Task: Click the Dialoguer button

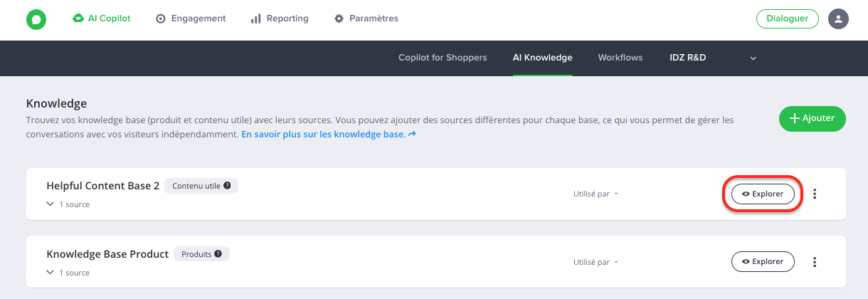Action: coord(788,19)
